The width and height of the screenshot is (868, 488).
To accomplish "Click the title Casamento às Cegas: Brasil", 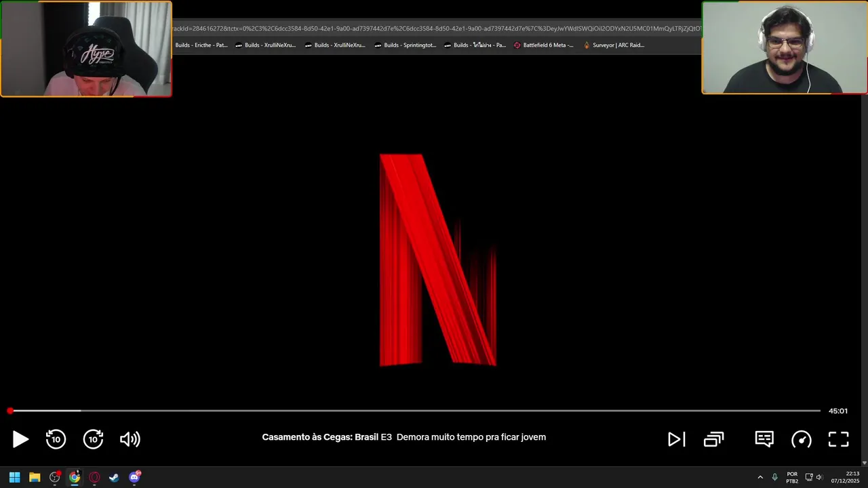I will coord(320,437).
